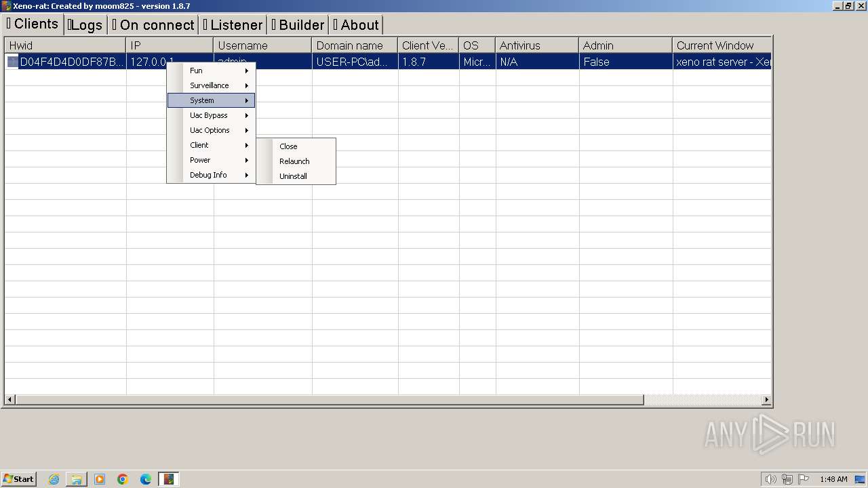Select the 1.8.7 client version cell
The image size is (868, 488).
(x=429, y=62)
